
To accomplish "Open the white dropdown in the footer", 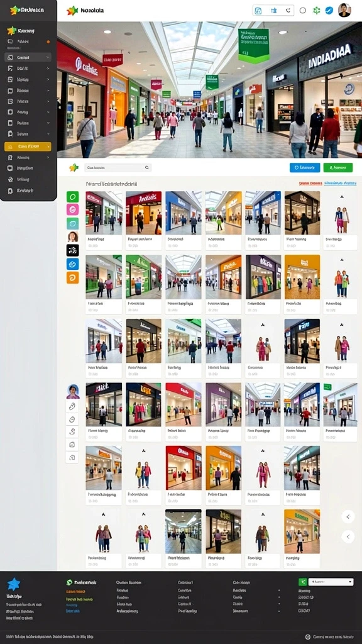I will tap(331, 582).
